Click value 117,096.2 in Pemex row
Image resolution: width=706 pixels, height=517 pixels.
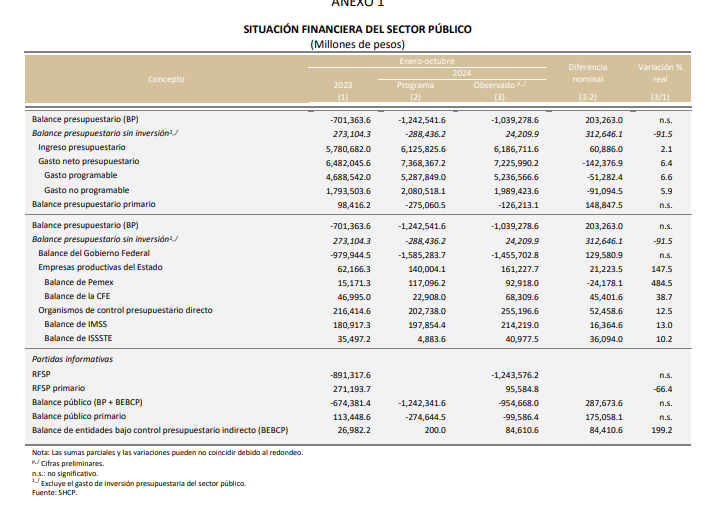tap(427, 283)
